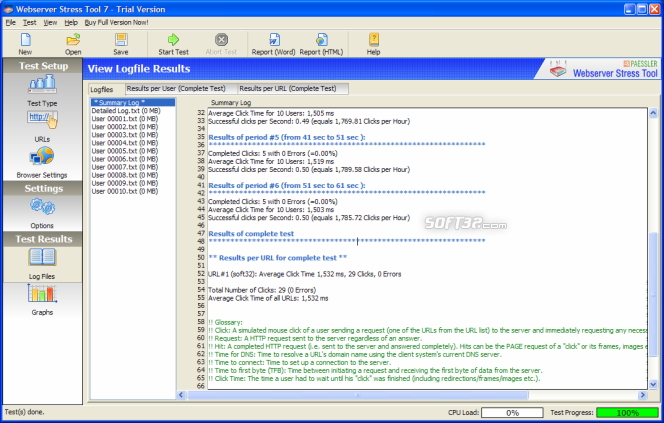Viewport: 664px width, 423px height.
Task: Click the CPU Load 0% indicator
Action: pos(512,412)
